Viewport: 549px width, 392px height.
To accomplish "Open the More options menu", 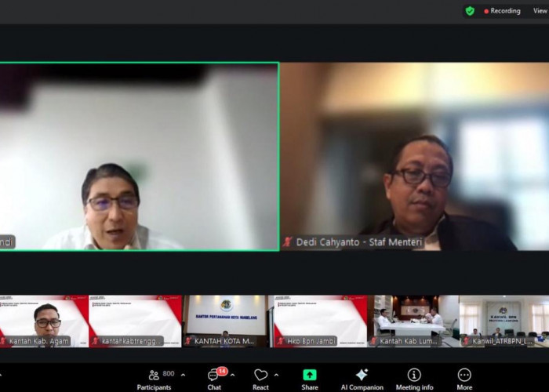I will tap(464, 376).
